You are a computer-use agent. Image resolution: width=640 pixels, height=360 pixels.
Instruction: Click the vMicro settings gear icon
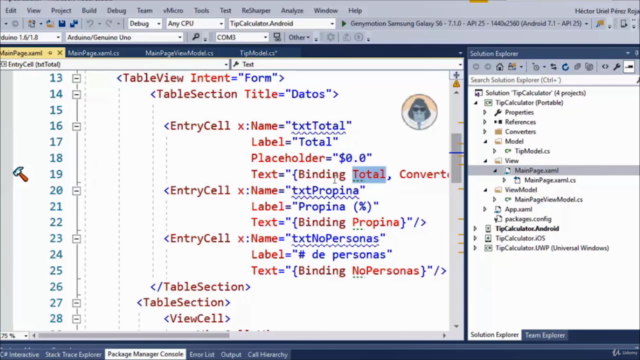click(330, 37)
